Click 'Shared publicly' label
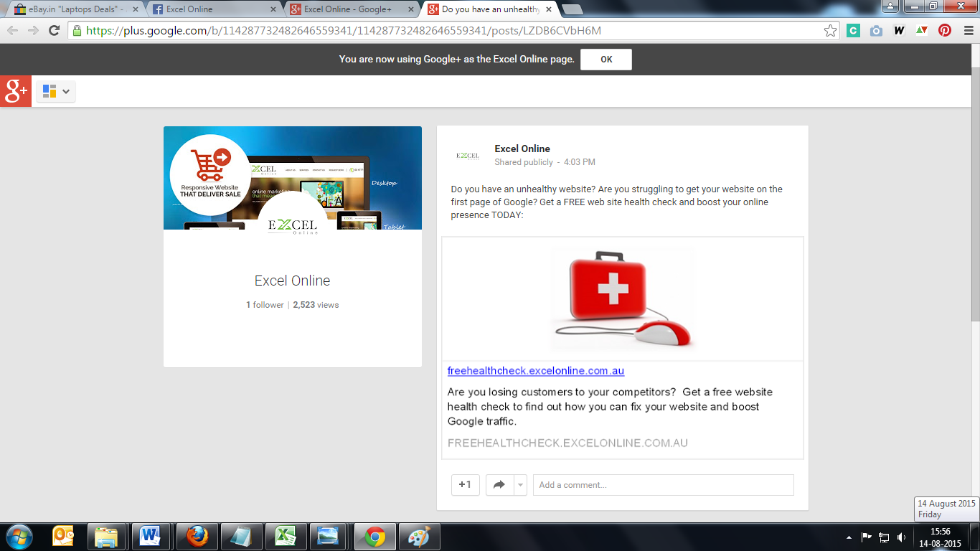The height and width of the screenshot is (551, 980). click(524, 163)
